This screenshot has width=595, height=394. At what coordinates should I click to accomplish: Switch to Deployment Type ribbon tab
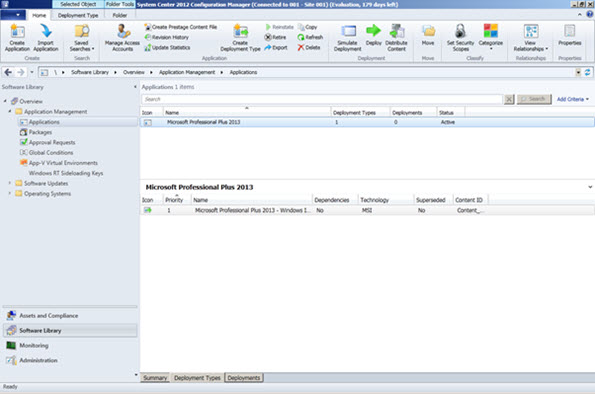(x=78, y=15)
